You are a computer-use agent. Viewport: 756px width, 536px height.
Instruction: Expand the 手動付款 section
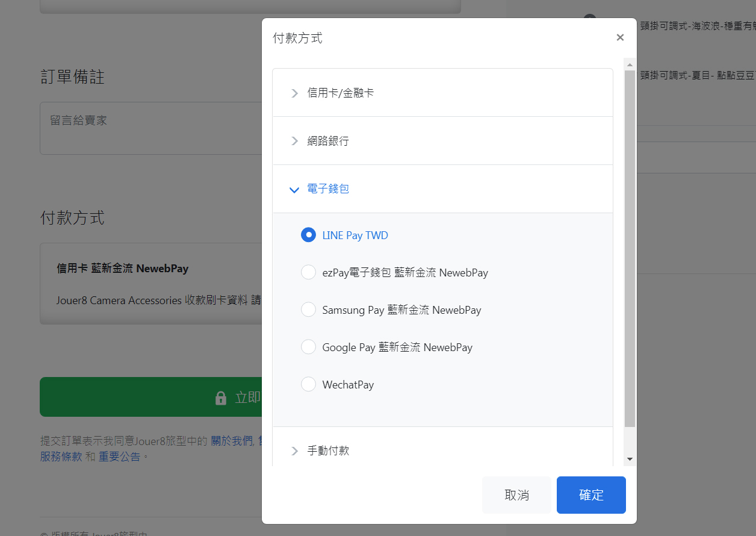(x=328, y=450)
